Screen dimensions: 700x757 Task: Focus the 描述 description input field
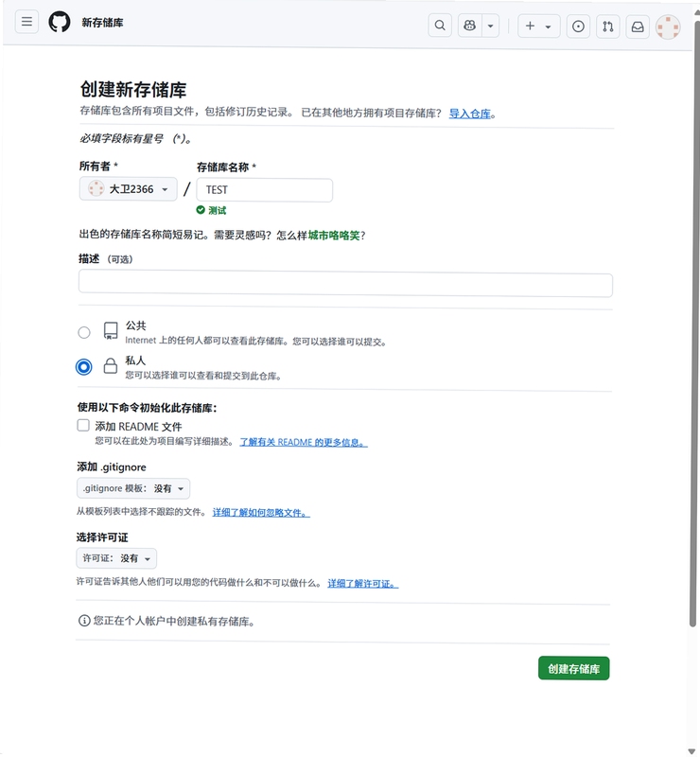tap(345, 284)
